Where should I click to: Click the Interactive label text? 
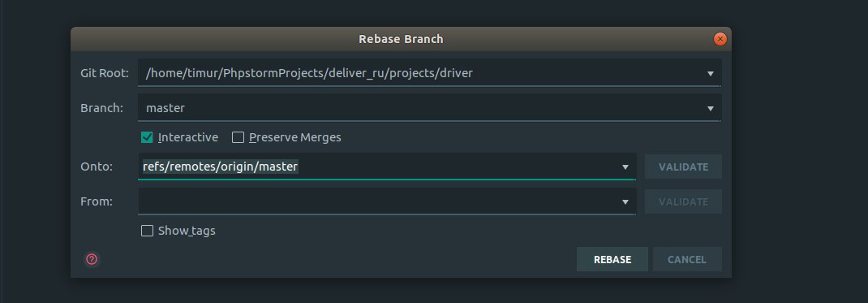[x=188, y=137]
